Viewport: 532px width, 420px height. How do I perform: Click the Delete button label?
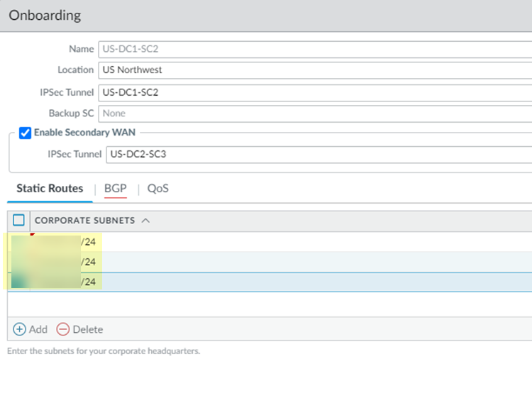coord(88,329)
